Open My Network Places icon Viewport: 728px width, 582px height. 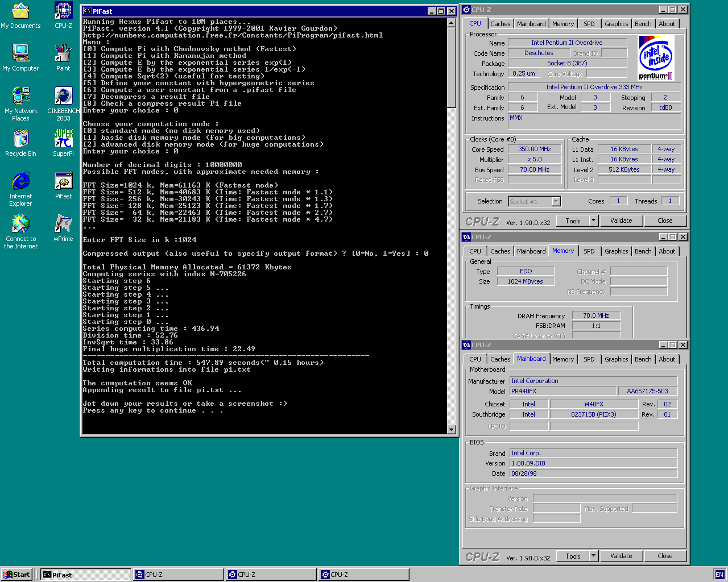[x=20, y=104]
